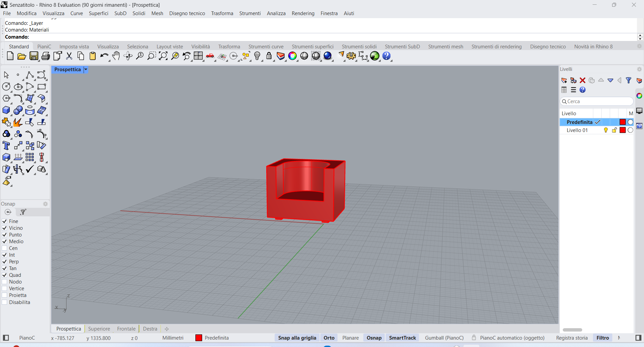The image size is (644, 347).
Task: Click the new layer icon in Livelli
Action: tap(564, 80)
